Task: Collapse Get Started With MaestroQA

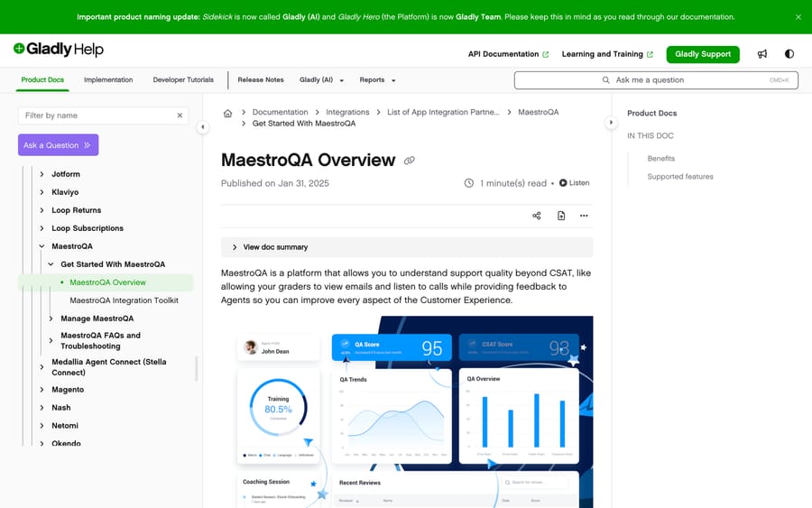Action: tap(51, 264)
